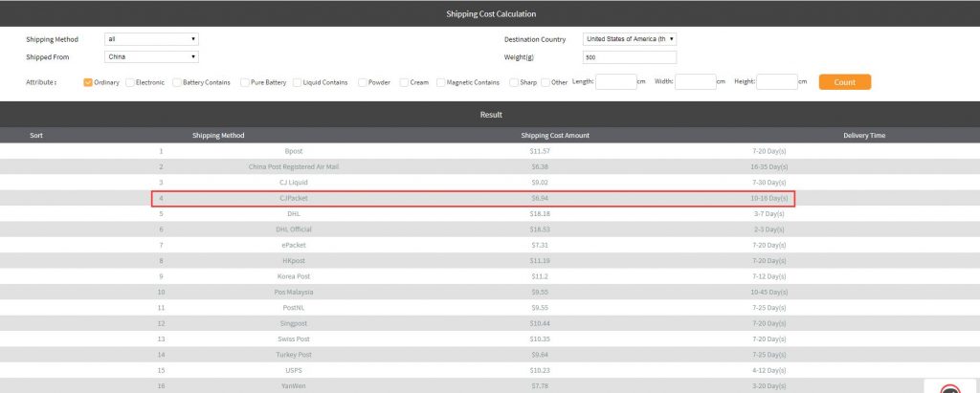Expand the Shipped From dropdown
The image size is (980, 393).
pyautogui.click(x=151, y=56)
